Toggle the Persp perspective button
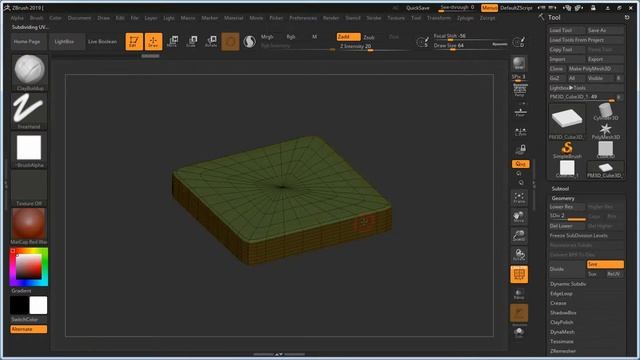This screenshot has height=360, width=640. (520, 91)
